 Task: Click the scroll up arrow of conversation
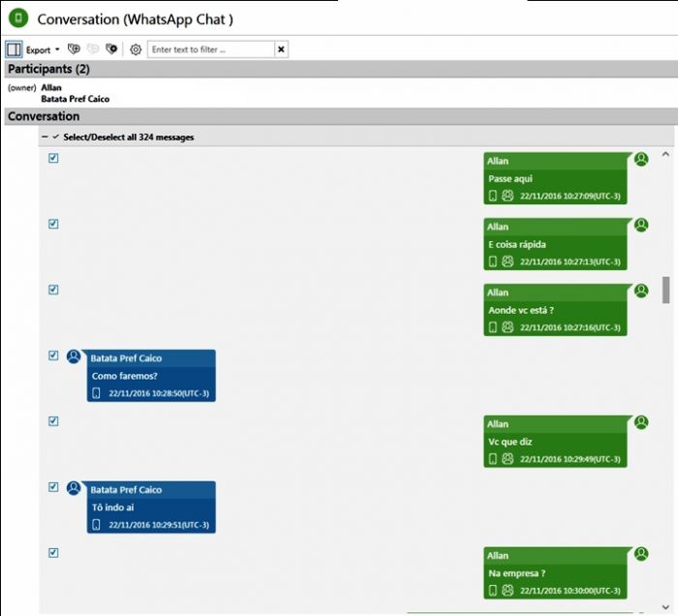[666, 154]
